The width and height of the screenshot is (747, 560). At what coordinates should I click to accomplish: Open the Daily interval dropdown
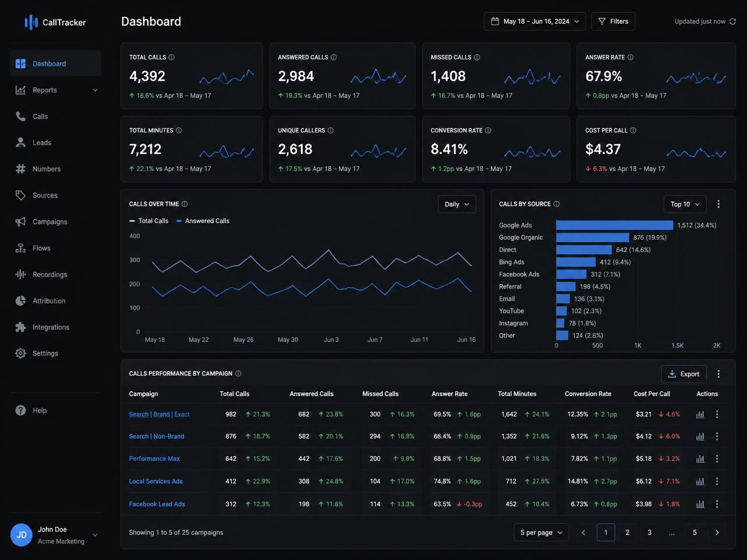click(x=457, y=204)
